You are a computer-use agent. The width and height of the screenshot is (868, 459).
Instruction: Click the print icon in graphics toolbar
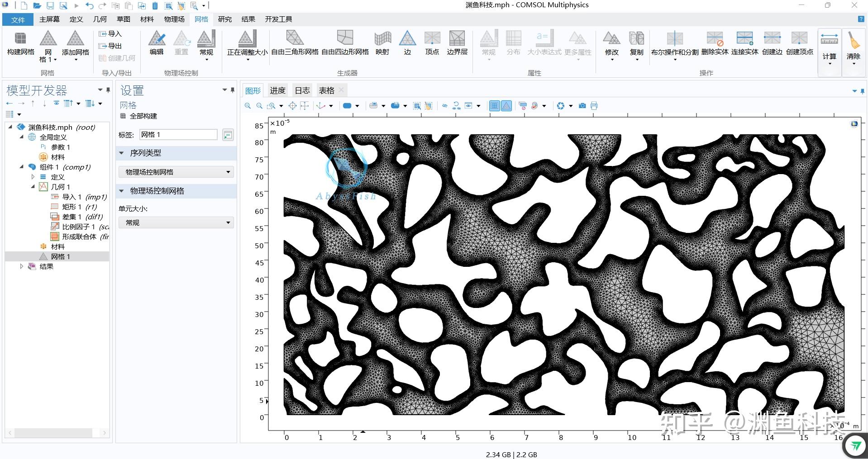pyautogui.click(x=594, y=106)
